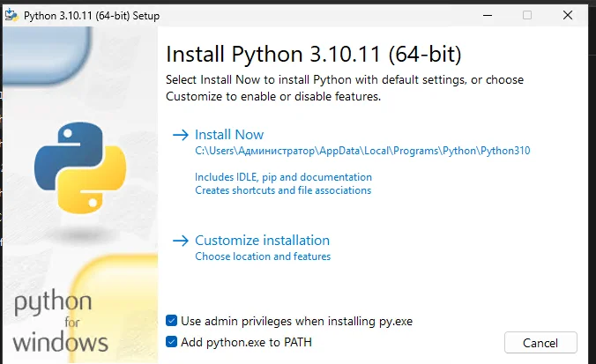Click the Python logo image
Viewport: 596px width, 364px height.
(80, 167)
